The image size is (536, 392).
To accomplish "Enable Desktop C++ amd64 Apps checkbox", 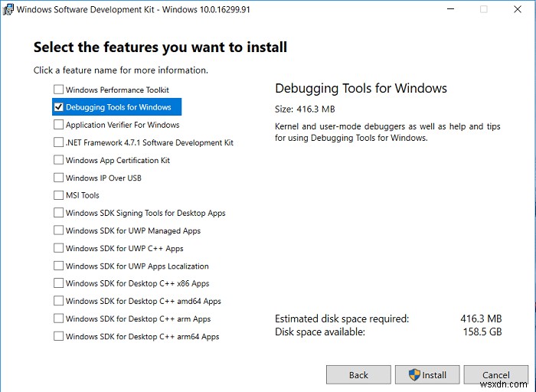I will pos(59,301).
